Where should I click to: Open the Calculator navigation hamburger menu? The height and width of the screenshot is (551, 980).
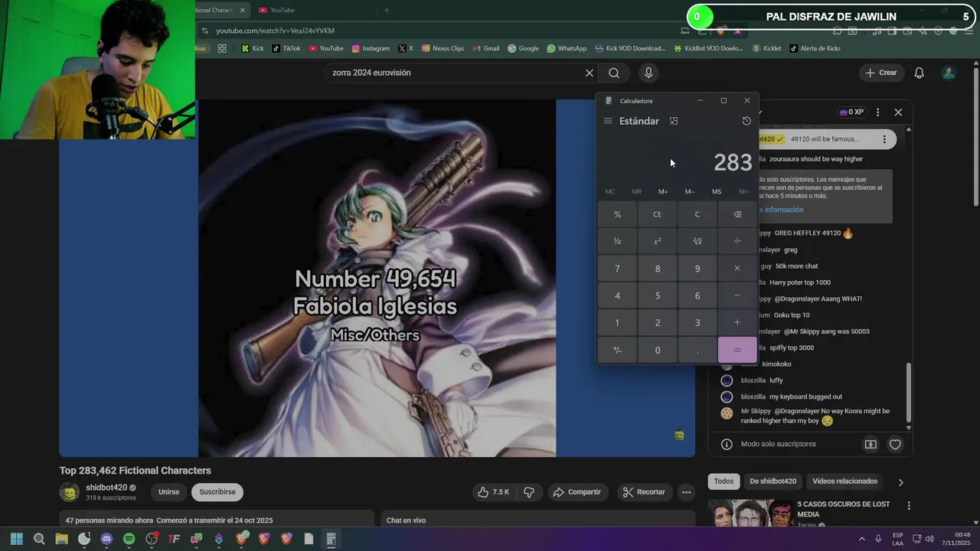click(x=608, y=121)
